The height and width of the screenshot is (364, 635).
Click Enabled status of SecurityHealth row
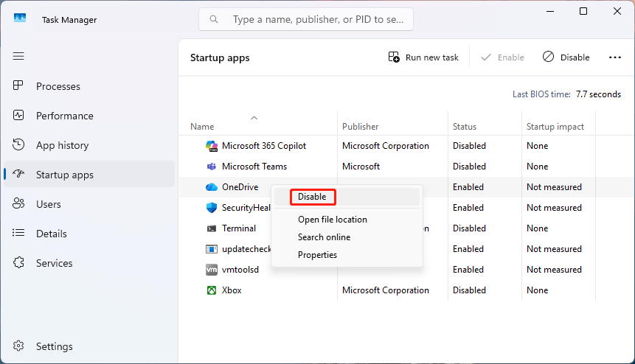[468, 208]
